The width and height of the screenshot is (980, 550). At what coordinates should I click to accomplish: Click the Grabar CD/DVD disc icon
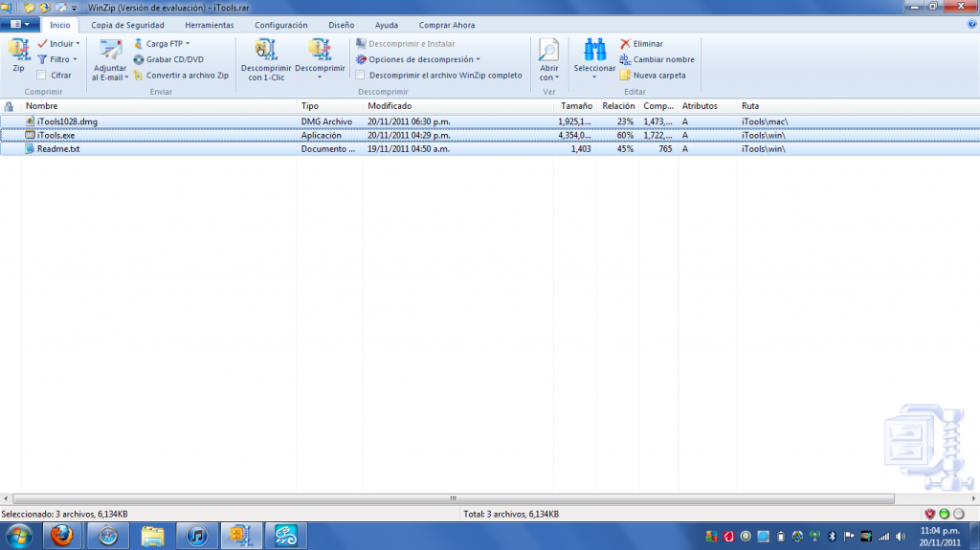pos(138,59)
